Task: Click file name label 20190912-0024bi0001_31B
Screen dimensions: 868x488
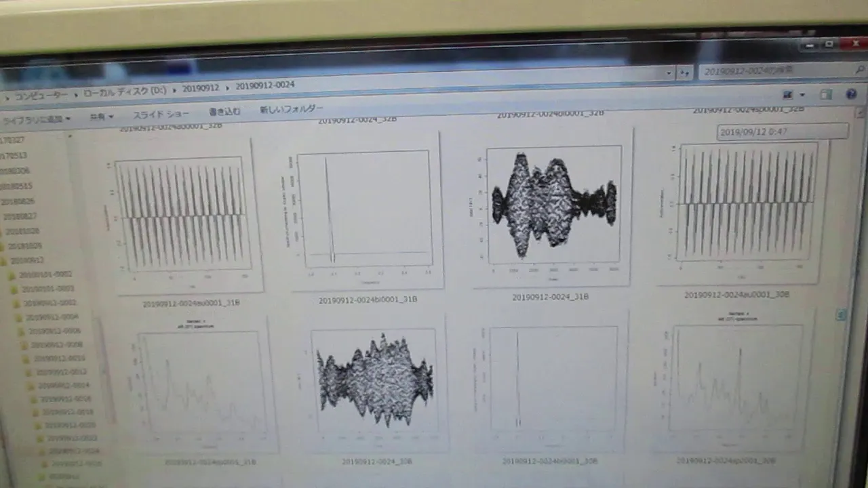Action: (x=368, y=300)
